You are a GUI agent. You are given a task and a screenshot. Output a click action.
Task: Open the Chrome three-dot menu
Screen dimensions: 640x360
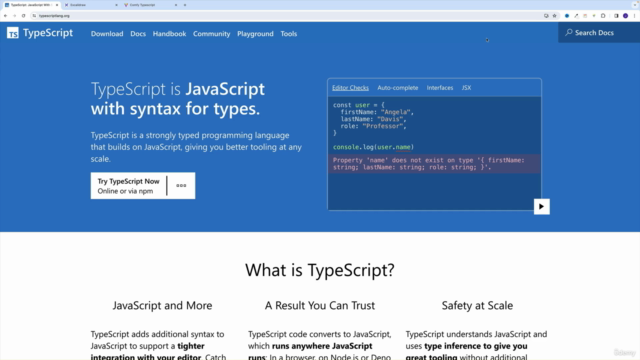(634, 16)
